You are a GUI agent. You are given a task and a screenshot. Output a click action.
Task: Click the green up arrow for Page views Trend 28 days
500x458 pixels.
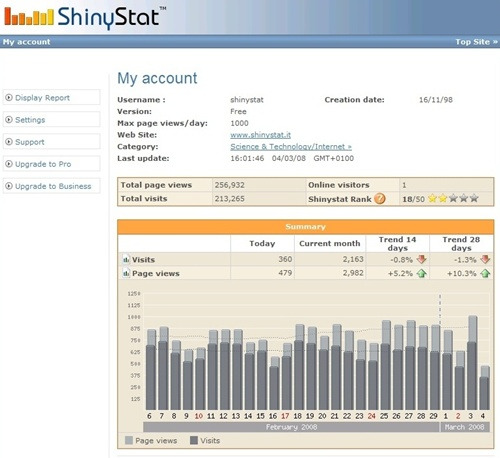(485, 273)
